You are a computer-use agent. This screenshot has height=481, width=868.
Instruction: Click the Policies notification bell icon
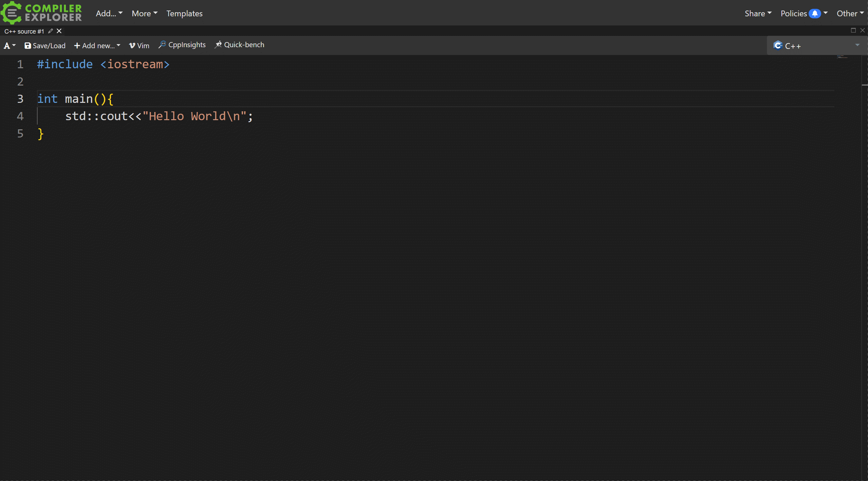click(x=814, y=14)
